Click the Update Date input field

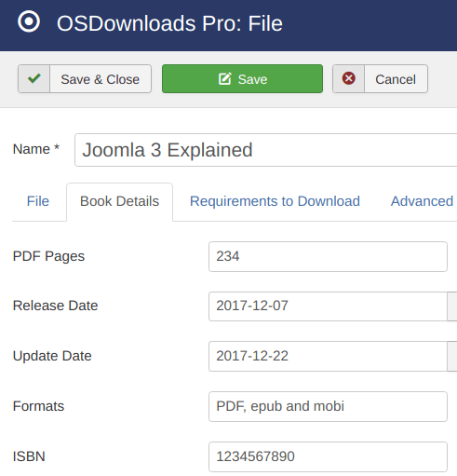click(328, 356)
